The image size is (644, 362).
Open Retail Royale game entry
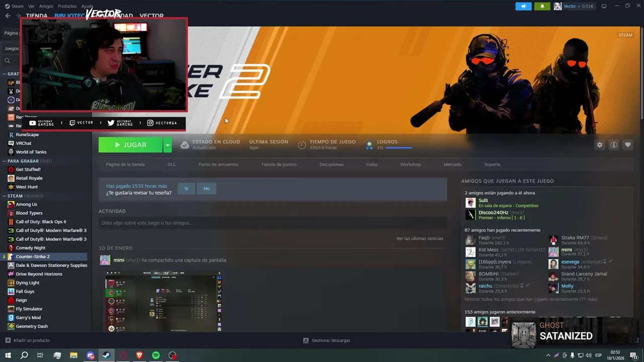[29, 178]
